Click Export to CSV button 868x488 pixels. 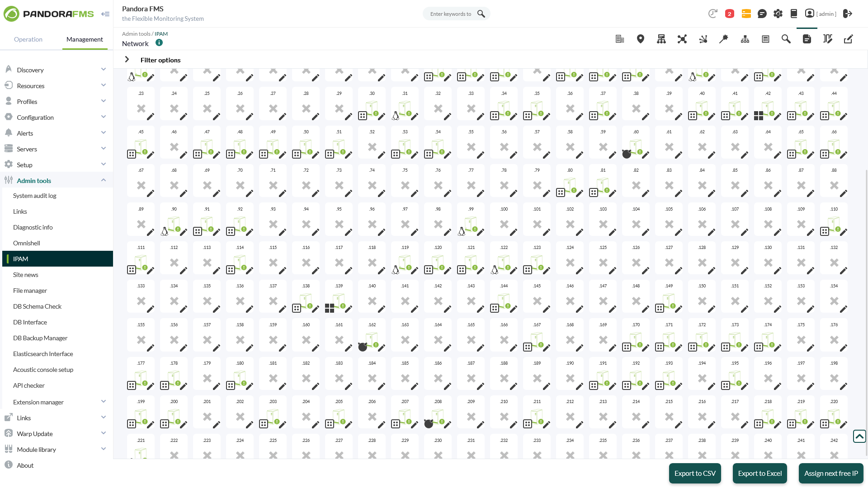[x=695, y=473]
